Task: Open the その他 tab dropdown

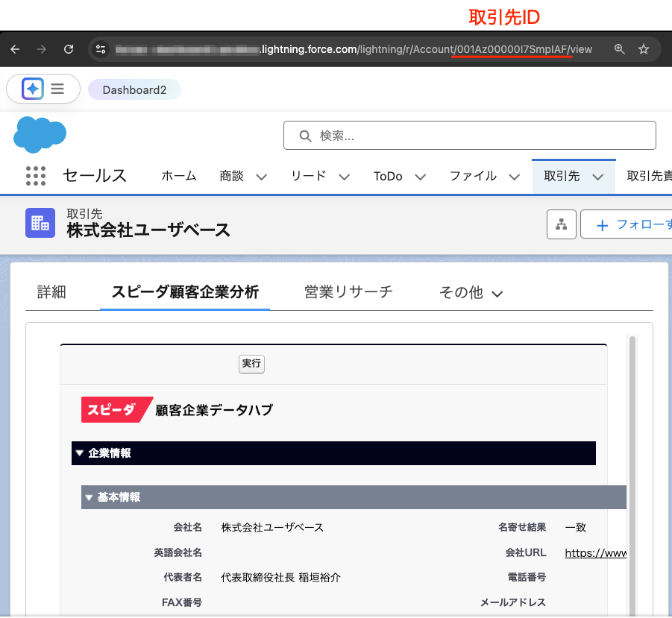Action: [471, 293]
